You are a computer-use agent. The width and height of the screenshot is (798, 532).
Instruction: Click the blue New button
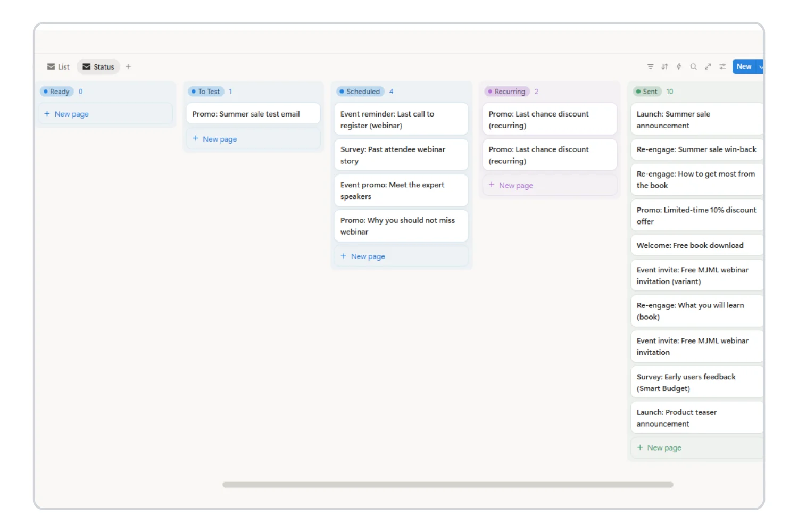tap(744, 66)
